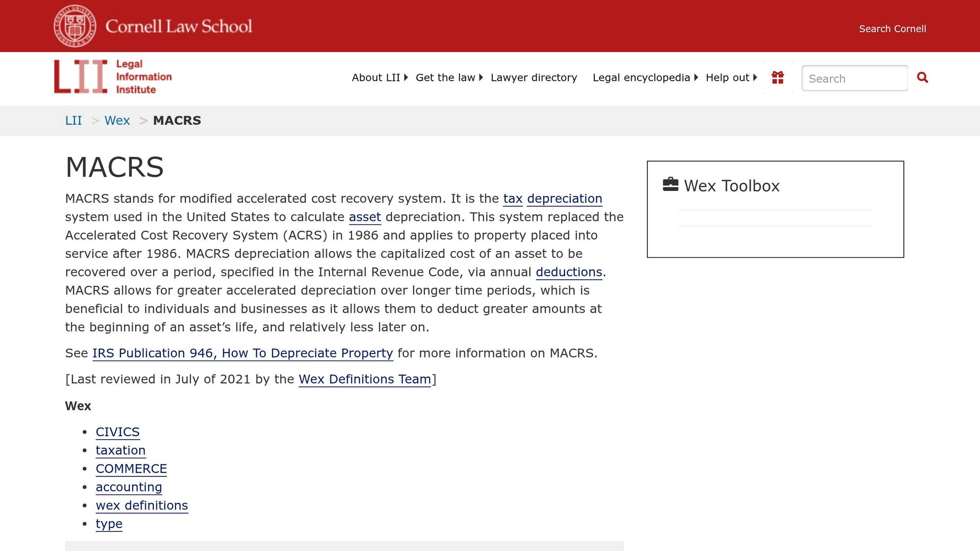Viewport: 980px width, 551px height.
Task: Click the deductions link in paragraph
Action: [569, 272]
